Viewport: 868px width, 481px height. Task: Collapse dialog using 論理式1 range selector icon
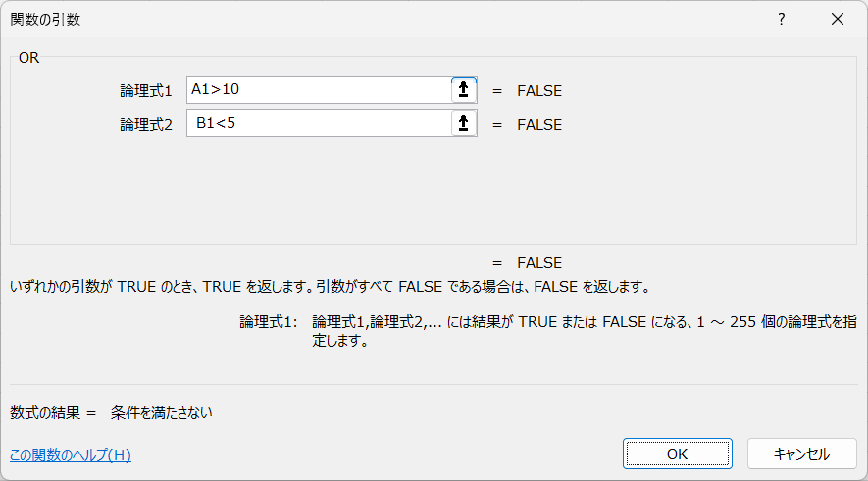(x=463, y=89)
